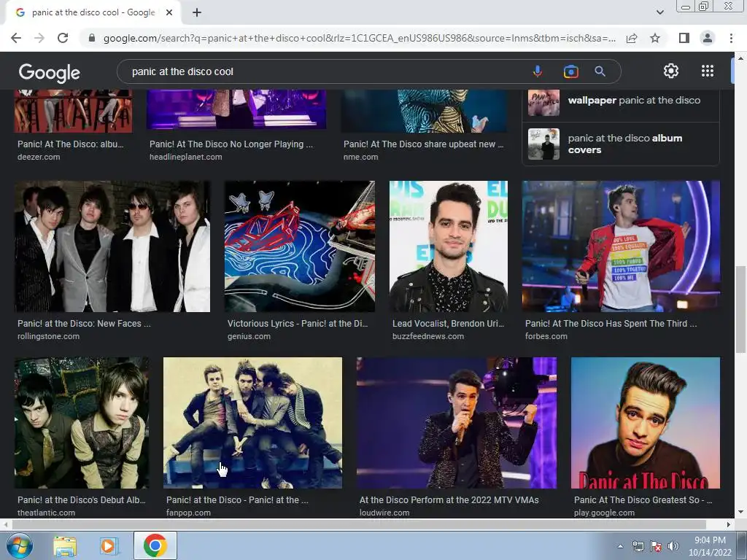Viewport: 747px width, 560px height.
Task: Open the deezer.com album image
Action: point(74,111)
